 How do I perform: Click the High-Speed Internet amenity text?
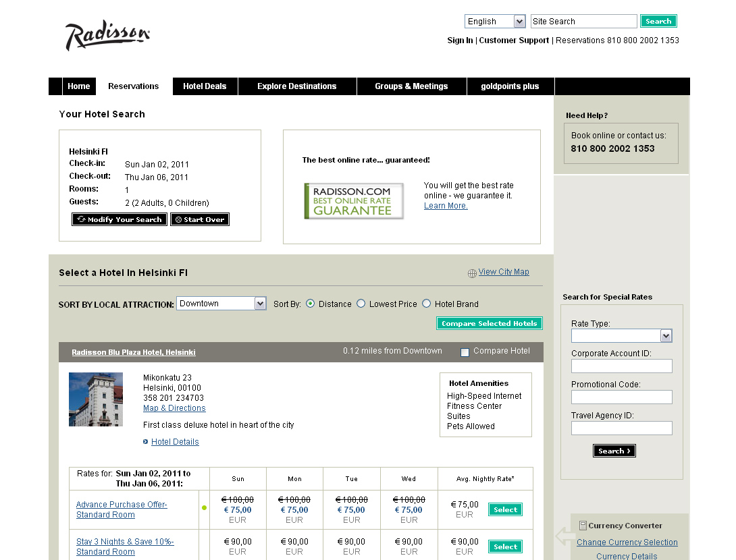pyautogui.click(x=484, y=396)
